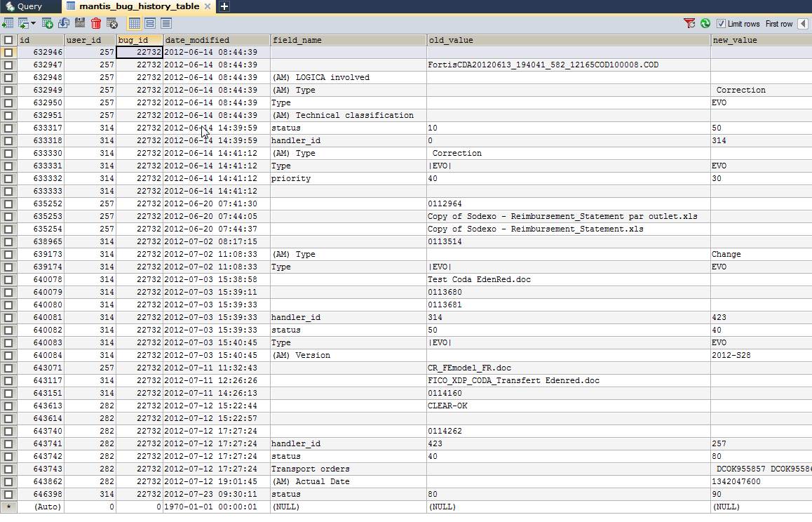This screenshot has width=812, height=522.
Task: Open the export options dropdown arrow
Action: pyautogui.click(x=33, y=23)
